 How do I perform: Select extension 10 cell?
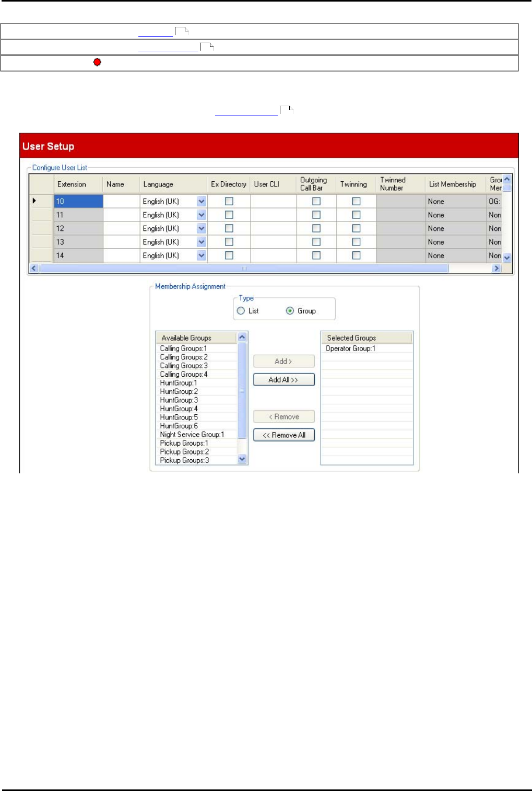(78, 201)
